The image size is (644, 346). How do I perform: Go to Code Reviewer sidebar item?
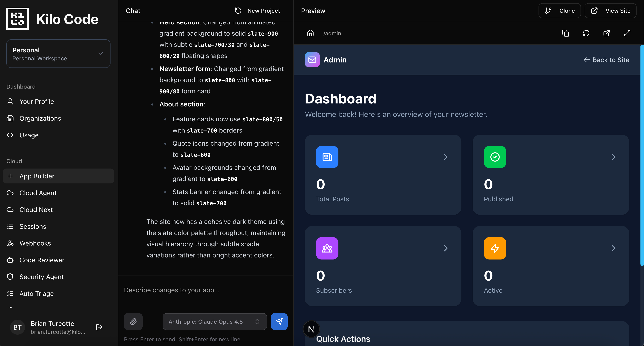pyautogui.click(x=42, y=260)
